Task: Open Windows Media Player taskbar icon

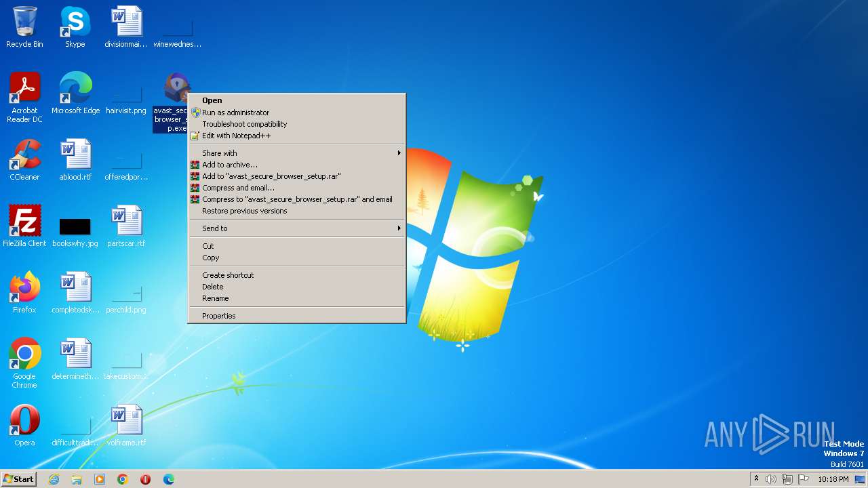Action: [x=100, y=479]
